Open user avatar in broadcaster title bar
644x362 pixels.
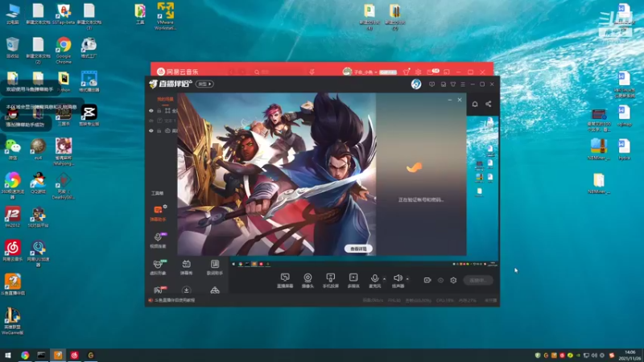click(416, 84)
